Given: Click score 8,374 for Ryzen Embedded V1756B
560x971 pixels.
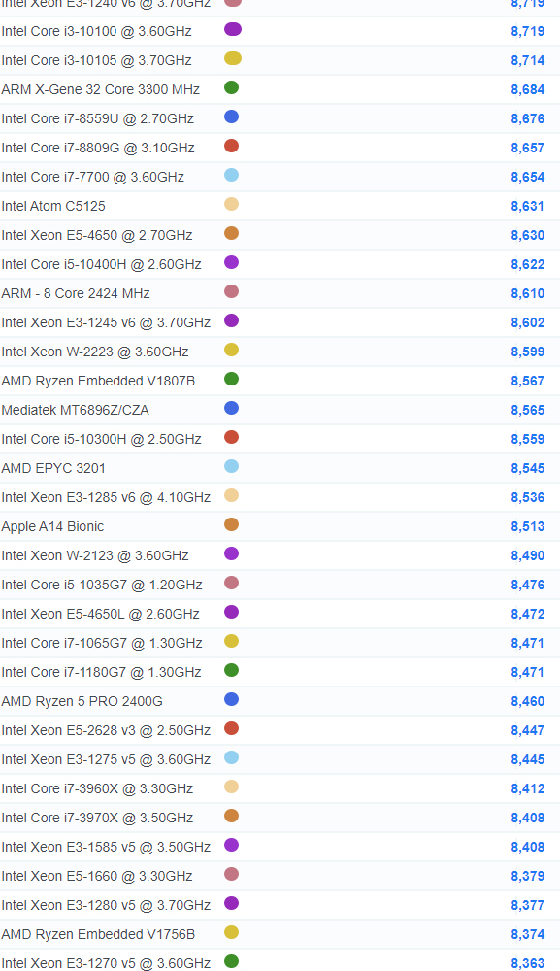Looking at the screenshot, I should pyautogui.click(x=528, y=934).
